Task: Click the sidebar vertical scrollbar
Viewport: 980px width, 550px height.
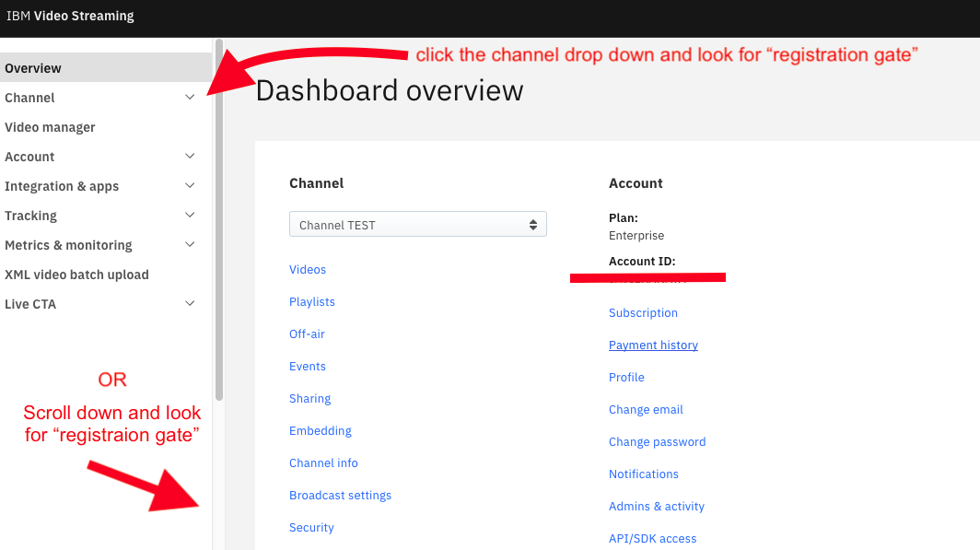Action: click(219, 218)
